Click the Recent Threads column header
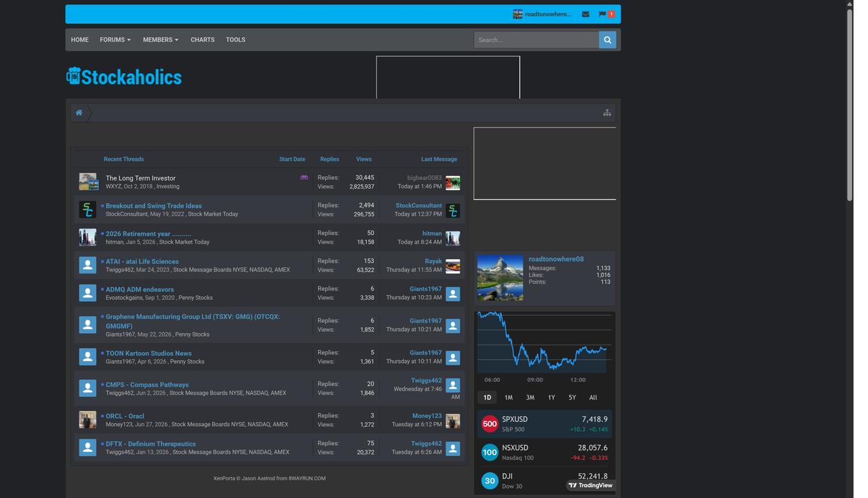The height and width of the screenshot is (498, 868). click(123, 159)
